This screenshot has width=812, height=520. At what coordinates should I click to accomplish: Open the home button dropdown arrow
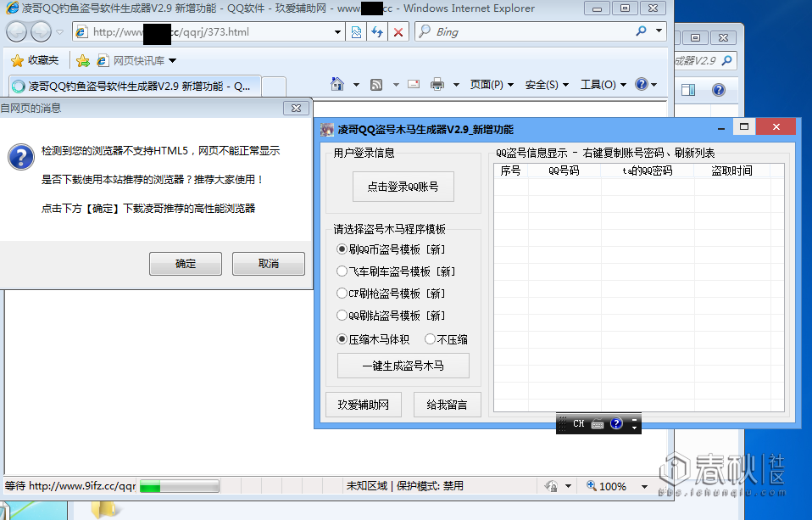coord(356,85)
